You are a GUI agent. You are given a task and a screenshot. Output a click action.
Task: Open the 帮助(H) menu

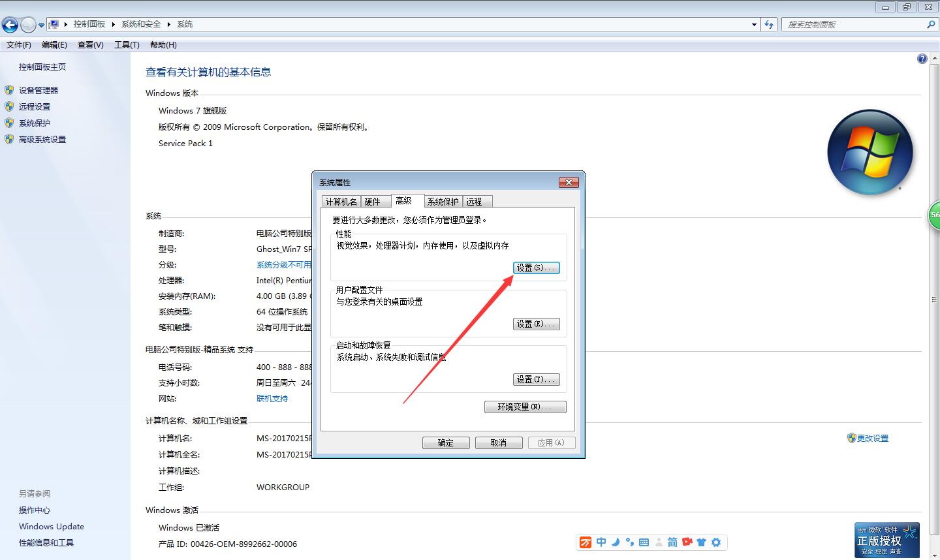tap(163, 45)
